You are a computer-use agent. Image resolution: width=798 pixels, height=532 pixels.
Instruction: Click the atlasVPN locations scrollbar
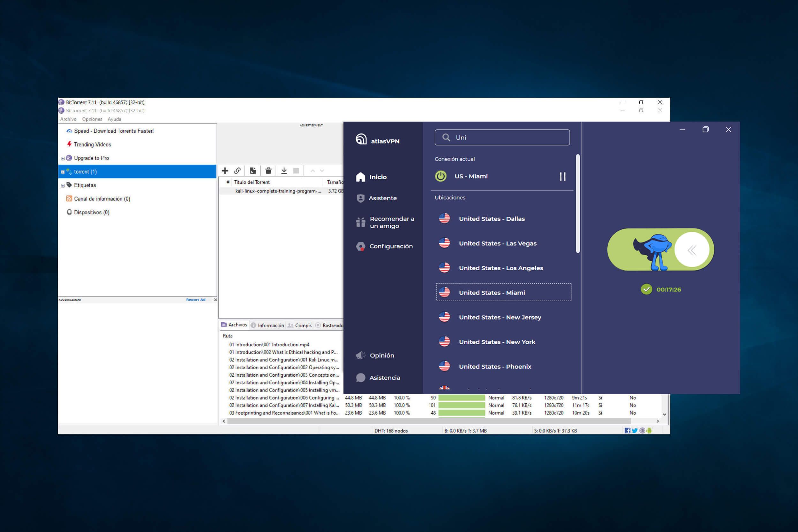click(578, 204)
